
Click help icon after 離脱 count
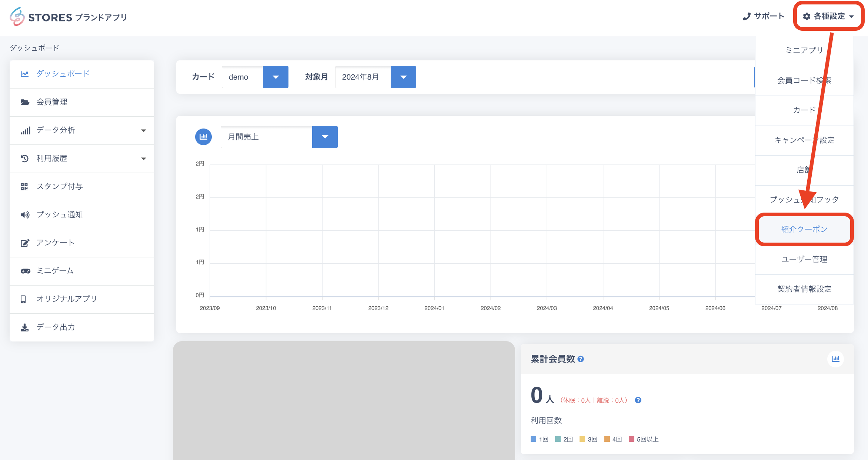pyautogui.click(x=638, y=400)
